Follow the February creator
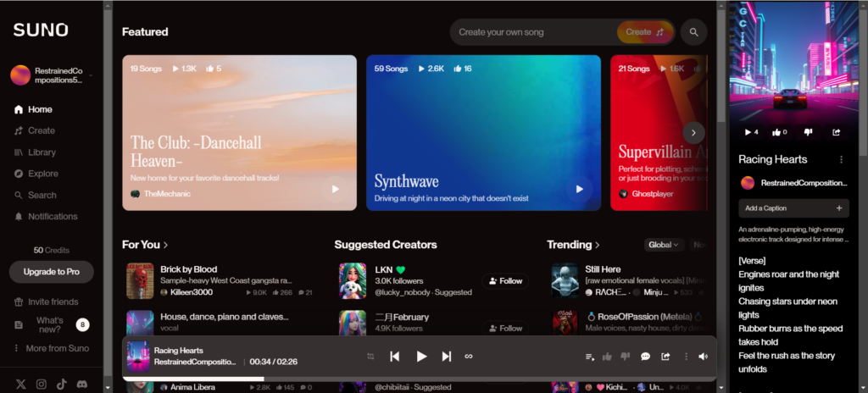Image resolution: width=868 pixels, height=393 pixels. [505, 329]
